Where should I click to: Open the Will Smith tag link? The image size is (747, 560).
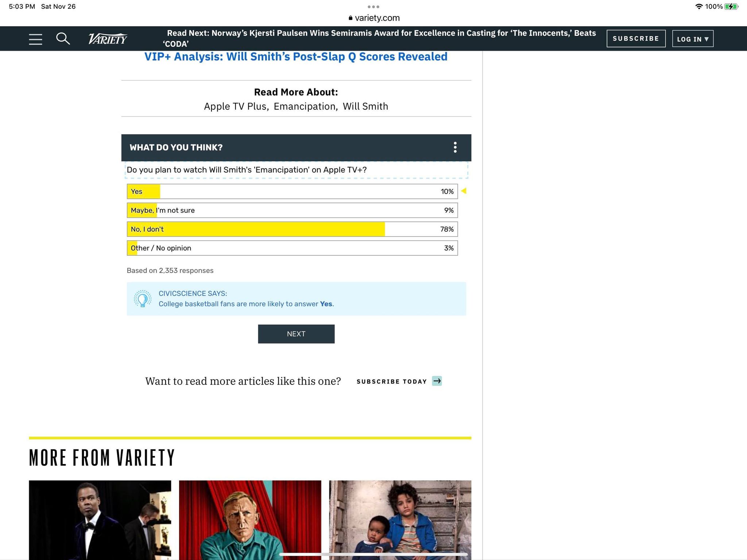365,107
